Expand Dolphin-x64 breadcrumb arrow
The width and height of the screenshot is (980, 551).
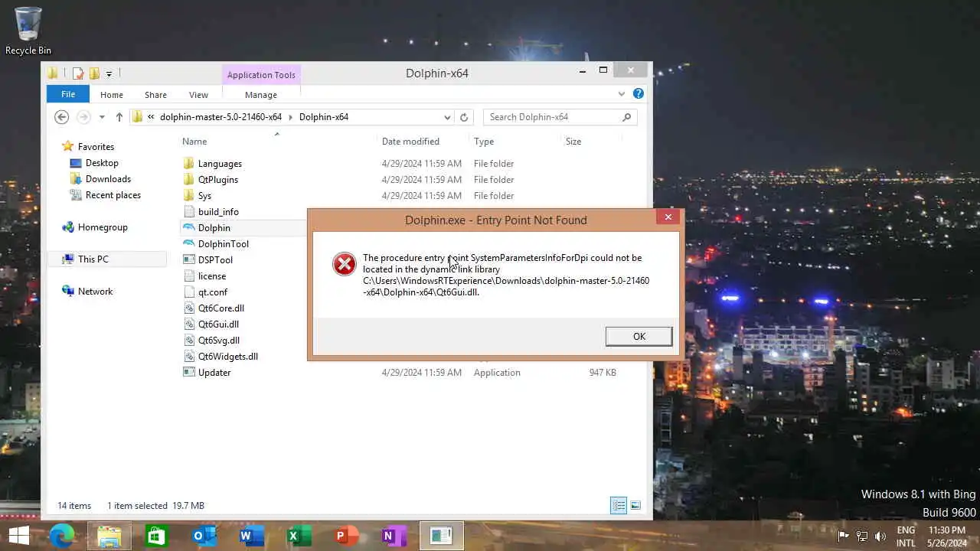tap(291, 117)
